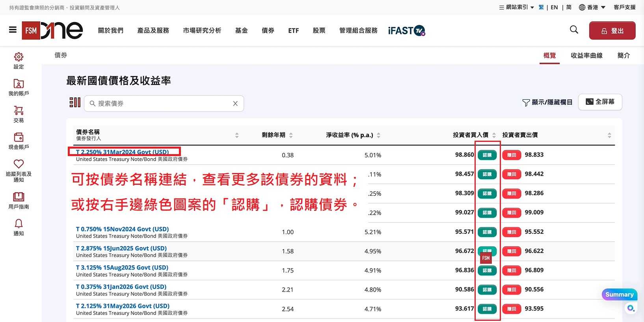Sort by 債券名稱 column arrows

(237, 135)
